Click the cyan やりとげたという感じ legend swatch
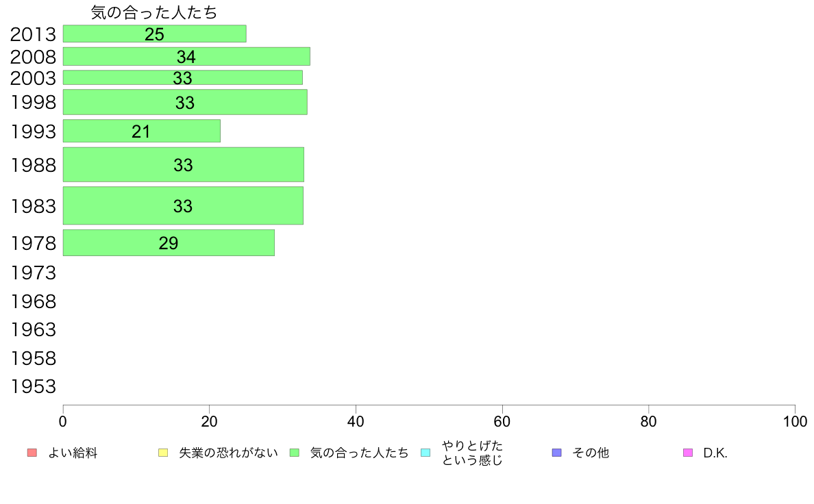The width and height of the screenshot is (814, 504). point(425,453)
